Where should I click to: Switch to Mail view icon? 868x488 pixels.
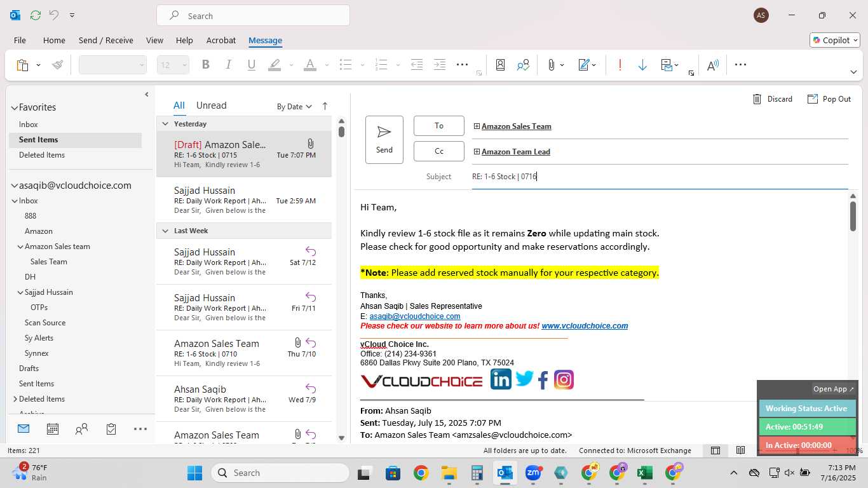pos(24,429)
